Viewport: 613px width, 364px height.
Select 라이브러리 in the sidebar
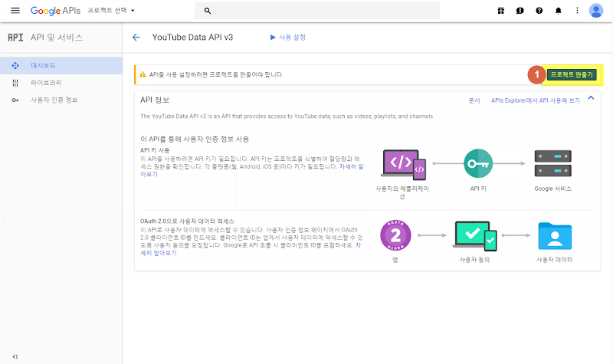click(61, 83)
